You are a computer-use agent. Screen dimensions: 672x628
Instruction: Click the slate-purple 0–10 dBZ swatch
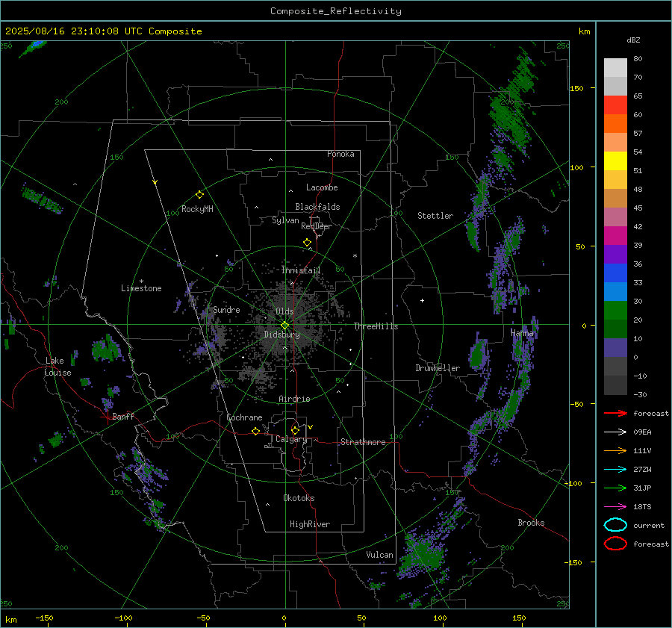[x=615, y=348]
